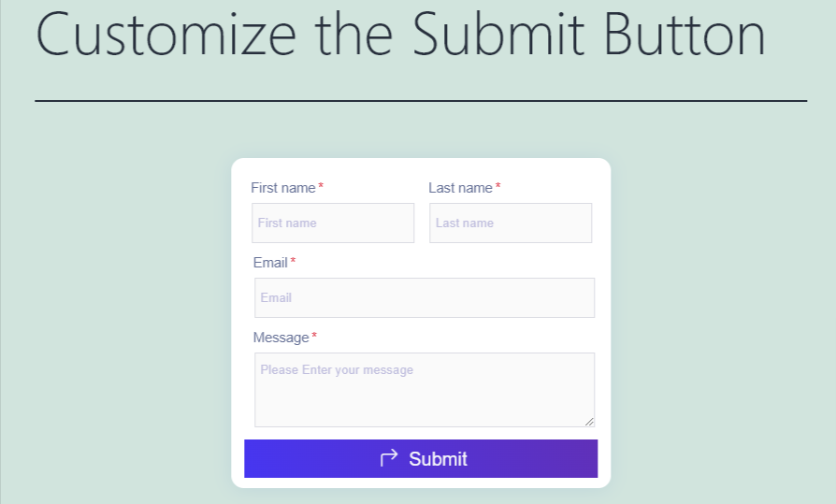Click into the Email input field
The image size is (836, 504).
[x=425, y=298]
